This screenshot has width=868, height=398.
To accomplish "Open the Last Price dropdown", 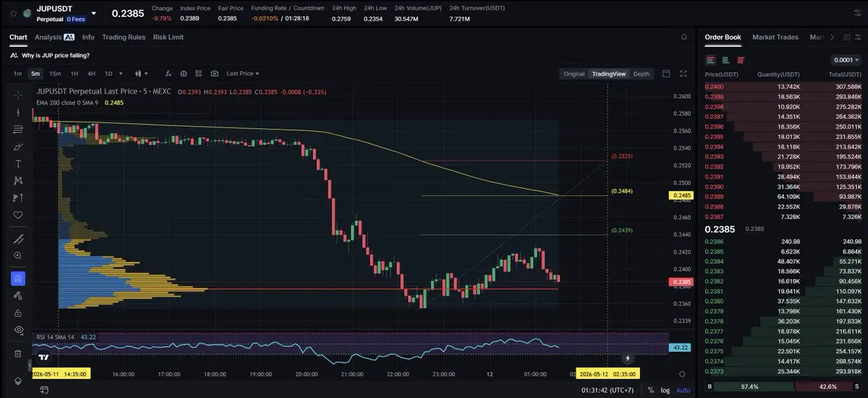I will [242, 73].
